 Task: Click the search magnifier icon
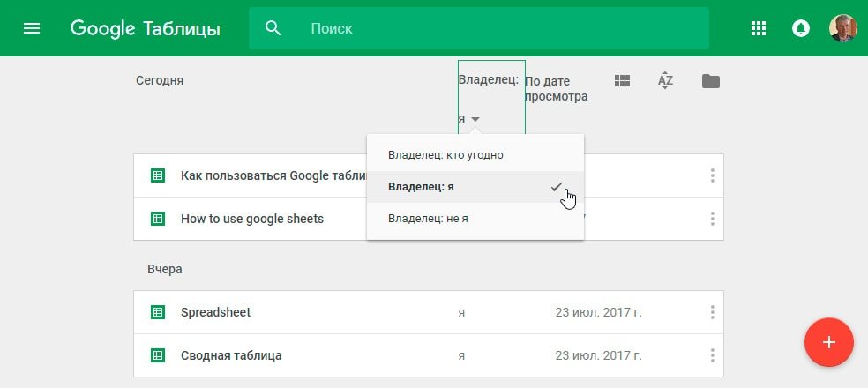click(273, 28)
